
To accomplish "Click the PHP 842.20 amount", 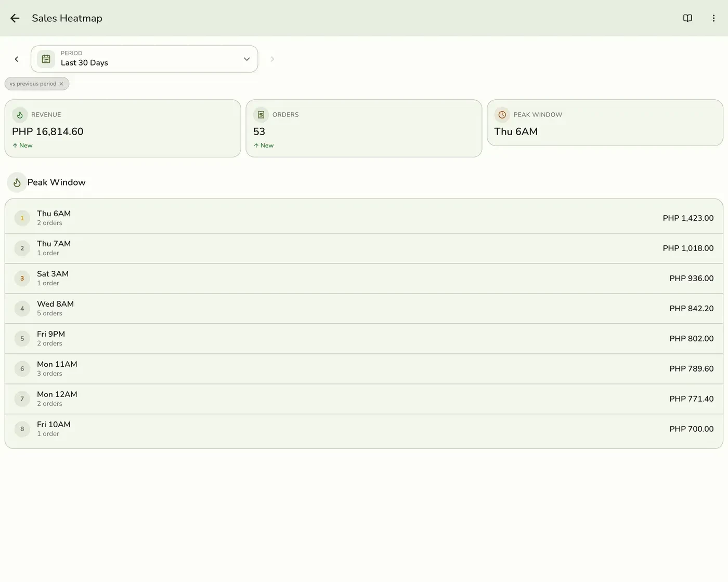I will click(x=692, y=309).
